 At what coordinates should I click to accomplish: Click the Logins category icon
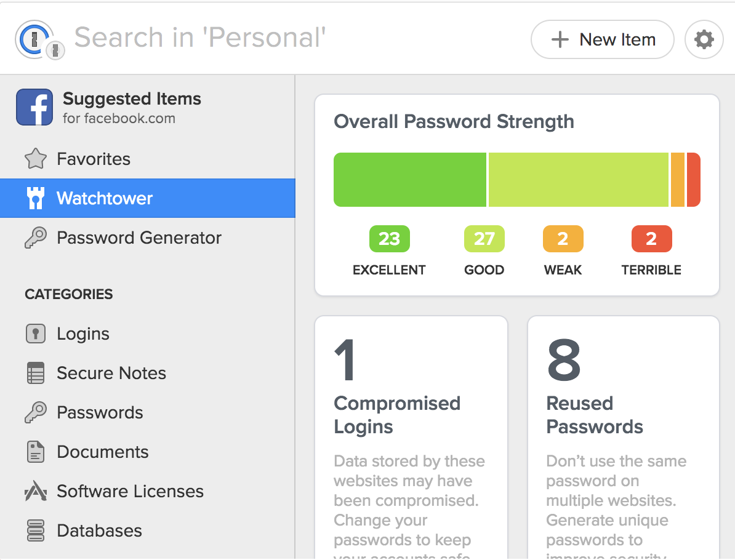coord(35,334)
